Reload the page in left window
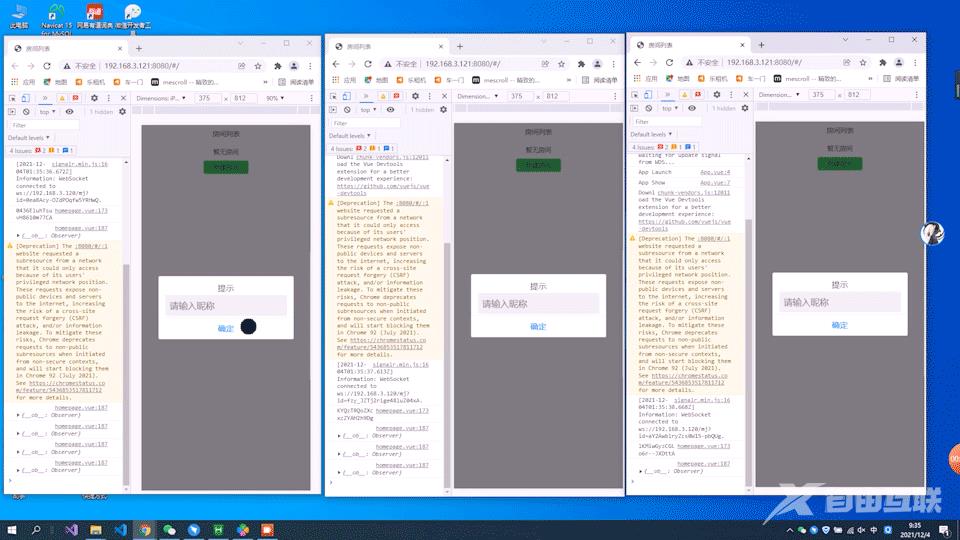 [47, 66]
